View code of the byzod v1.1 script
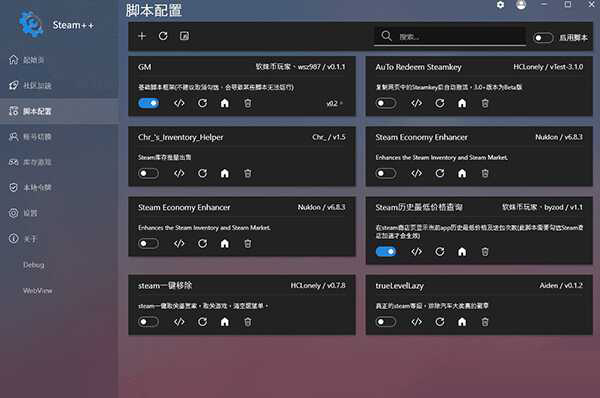This screenshot has width=600, height=398. [x=416, y=251]
